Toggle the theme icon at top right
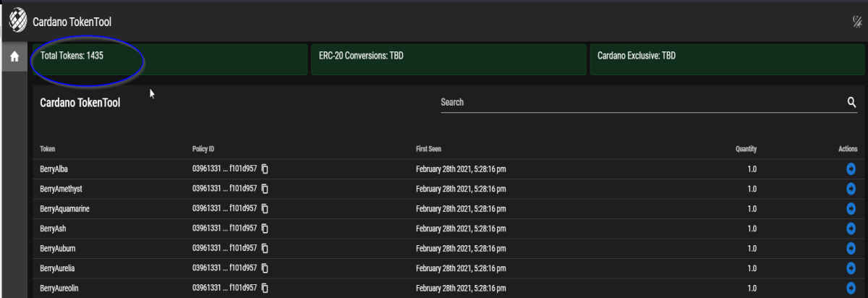Screen dimensions: 868x298 tap(856, 22)
